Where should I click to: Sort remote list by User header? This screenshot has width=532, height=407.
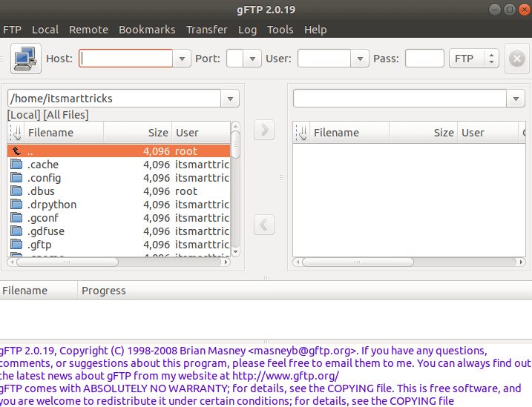pos(488,133)
